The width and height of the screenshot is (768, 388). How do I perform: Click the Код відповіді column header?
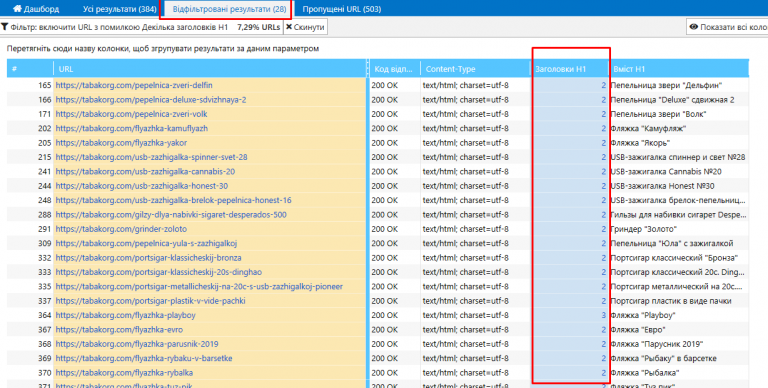coord(394,69)
